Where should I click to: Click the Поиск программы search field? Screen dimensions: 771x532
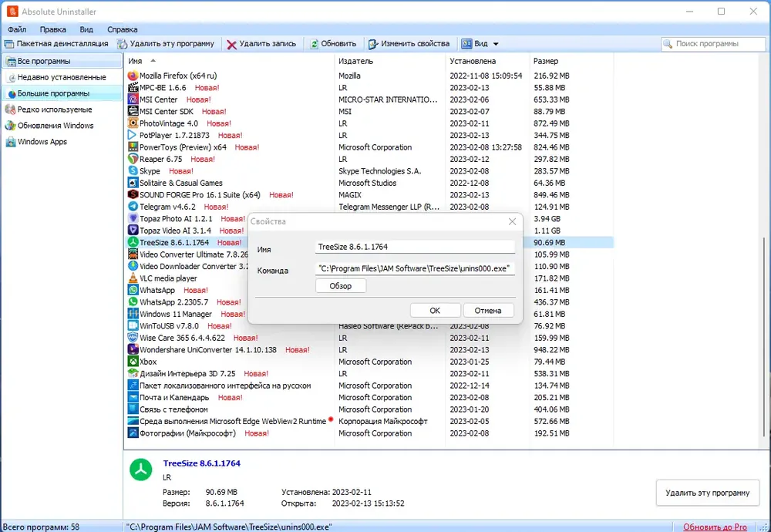(713, 44)
